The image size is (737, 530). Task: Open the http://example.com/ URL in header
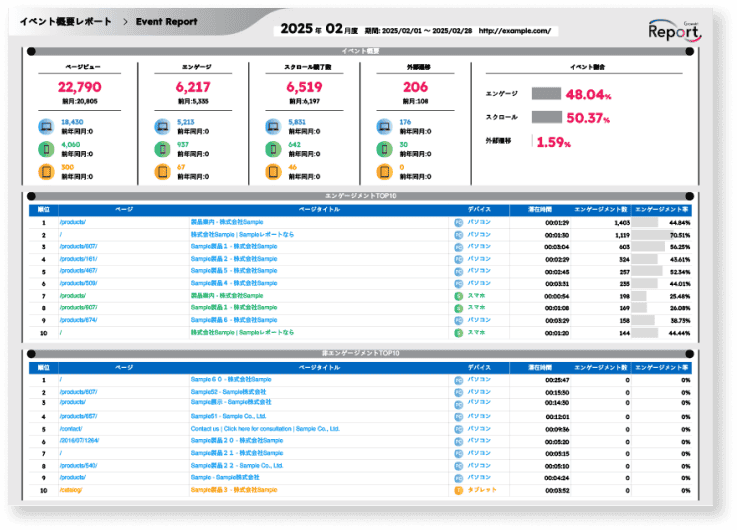pyautogui.click(x=515, y=31)
